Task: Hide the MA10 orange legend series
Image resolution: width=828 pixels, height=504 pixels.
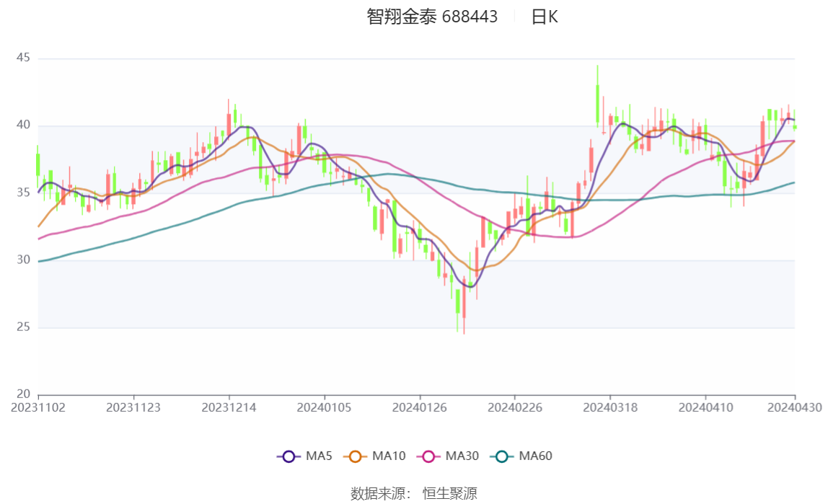Action: (x=355, y=456)
